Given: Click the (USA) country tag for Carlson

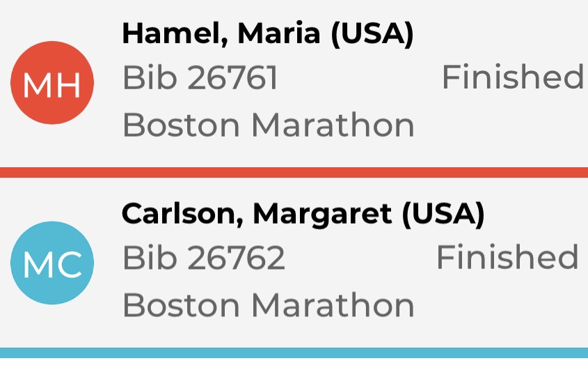Looking at the screenshot, I should [x=443, y=214].
